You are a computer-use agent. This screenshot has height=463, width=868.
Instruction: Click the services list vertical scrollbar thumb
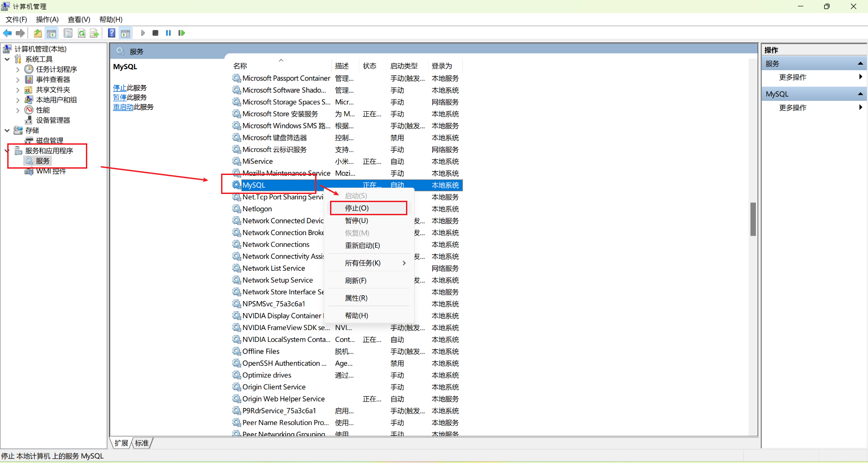[x=753, y=219]
